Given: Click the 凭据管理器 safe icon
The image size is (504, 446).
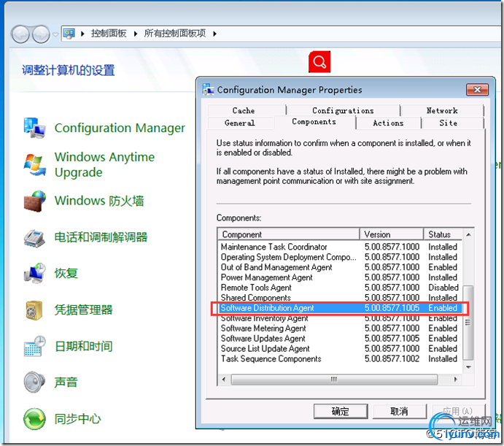Looking at the screenshot, I should pyautogui.click(x=34, y=310).
